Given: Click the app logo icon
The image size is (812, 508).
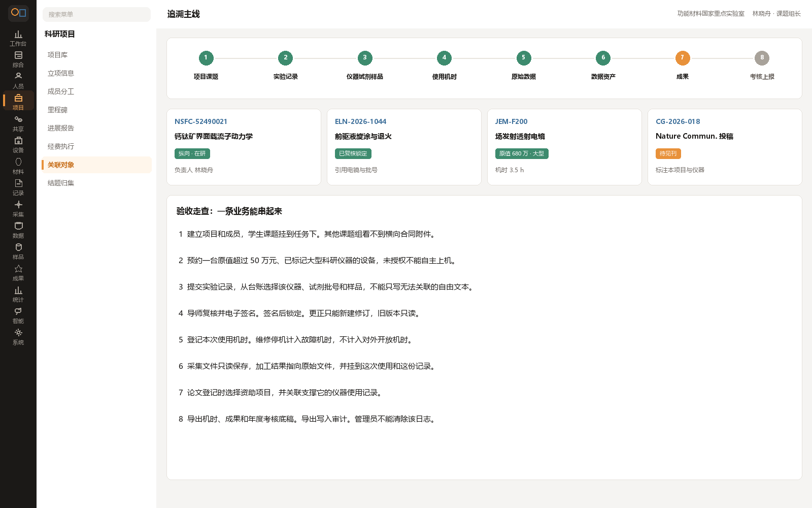Looking at the screenshot, I should [18, 13].
